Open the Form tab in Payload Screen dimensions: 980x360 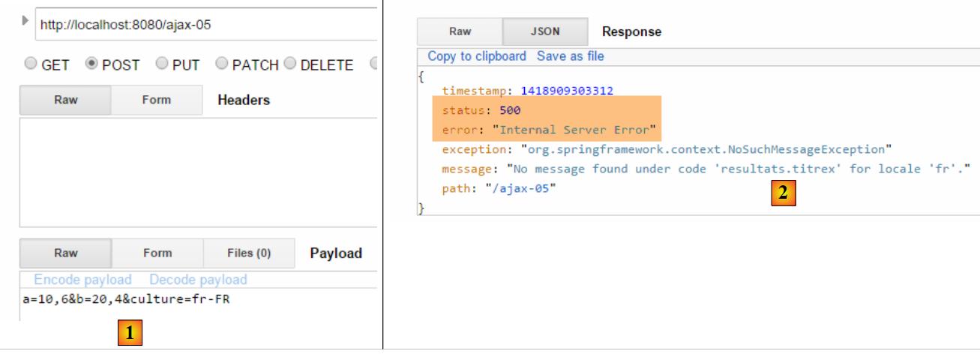pyautogui.click(x=157, y=253)
